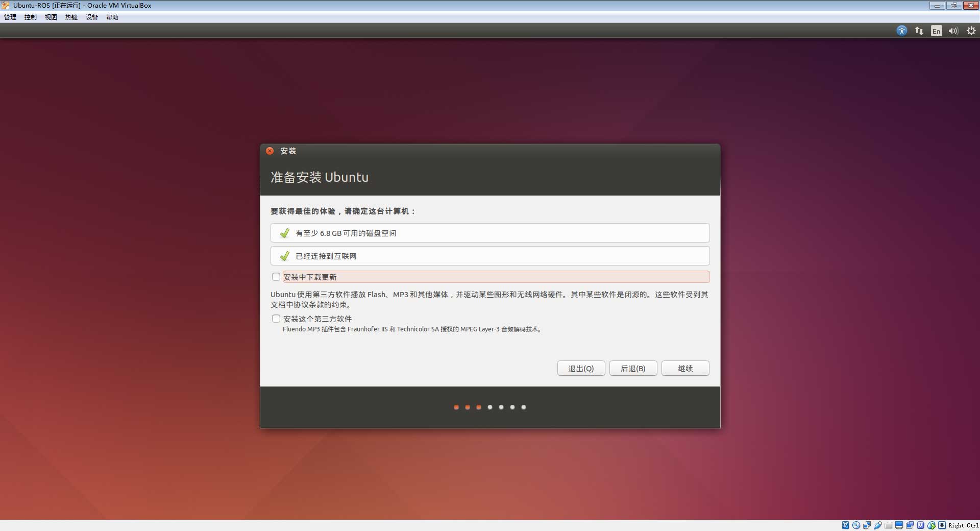This screenshot has width=980, height=531.
Task: Close the 安装 installer dialog
Action: (x=270, y=151)
